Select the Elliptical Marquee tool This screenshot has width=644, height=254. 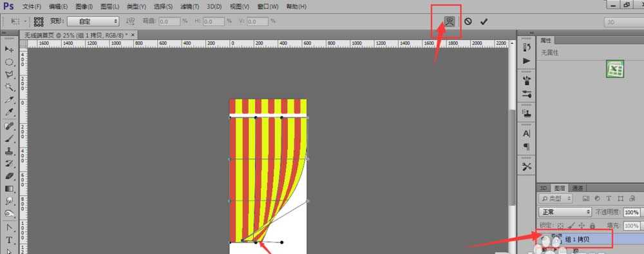point(9,62)
